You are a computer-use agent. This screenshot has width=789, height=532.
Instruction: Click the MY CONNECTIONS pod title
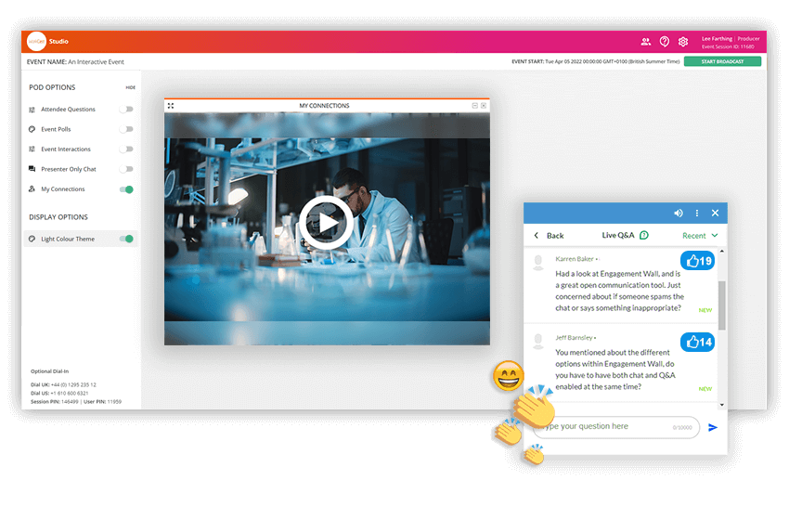324,106
